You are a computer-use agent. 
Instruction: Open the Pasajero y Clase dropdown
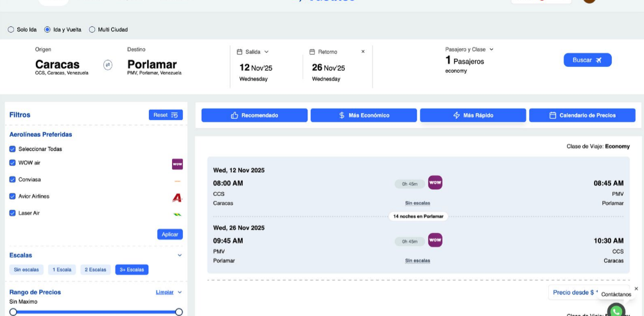469,49
